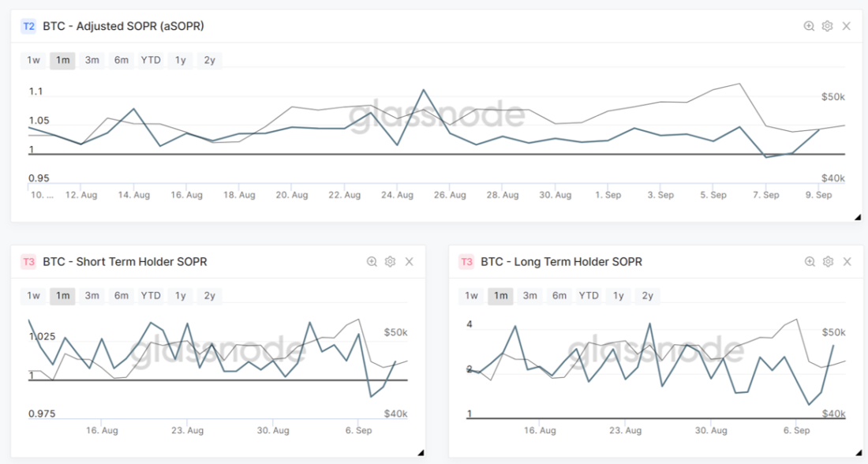Choose 1y range on Short Term Holder chart
The height and width of the screenshot is (464, 868).
181,296
